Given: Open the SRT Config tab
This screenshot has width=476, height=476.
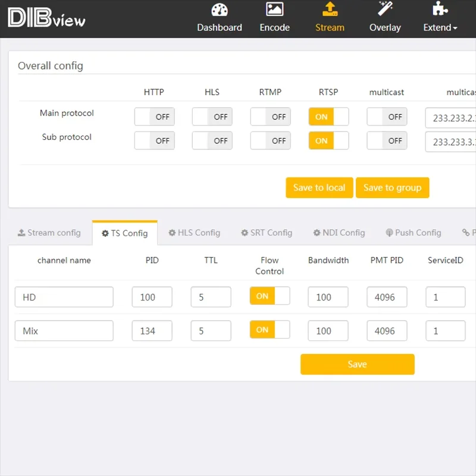Looking at the screenshot, I should tap(267, 233).
